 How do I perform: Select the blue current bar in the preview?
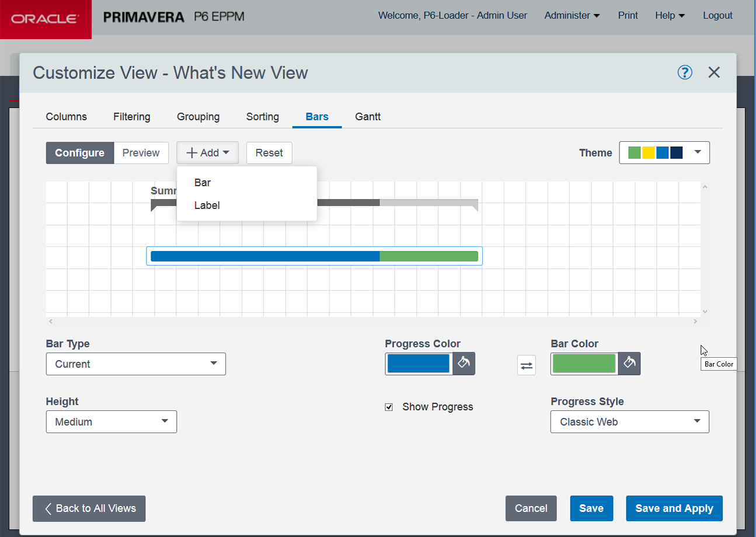(x=263, y=256)
